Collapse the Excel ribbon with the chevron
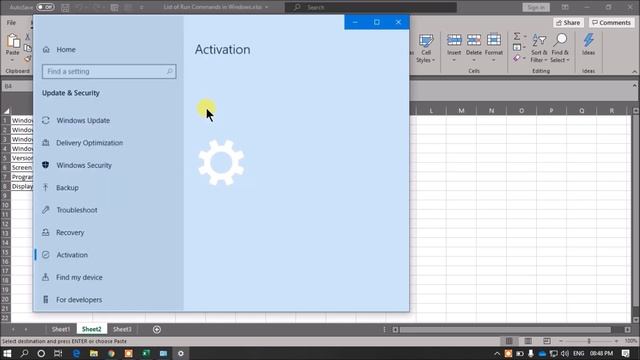 634,71
